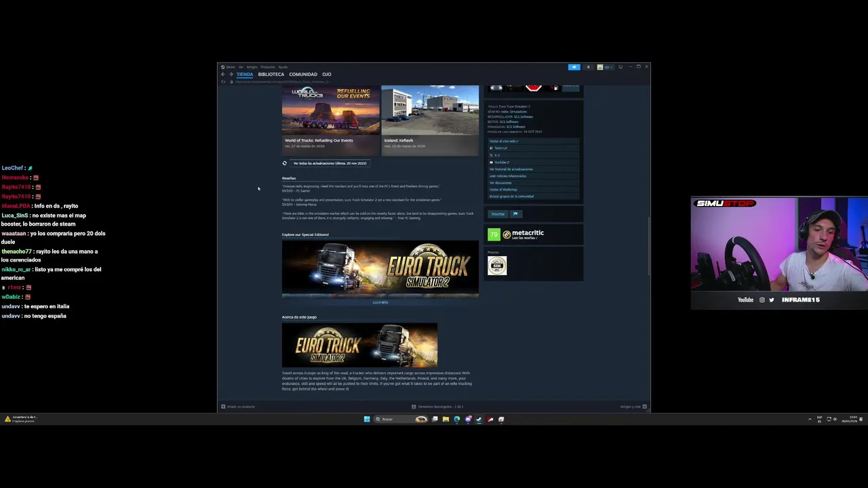Open the Metacritic Leer las reseñas link
Screen dimensions: 868x488
[524, 239]
